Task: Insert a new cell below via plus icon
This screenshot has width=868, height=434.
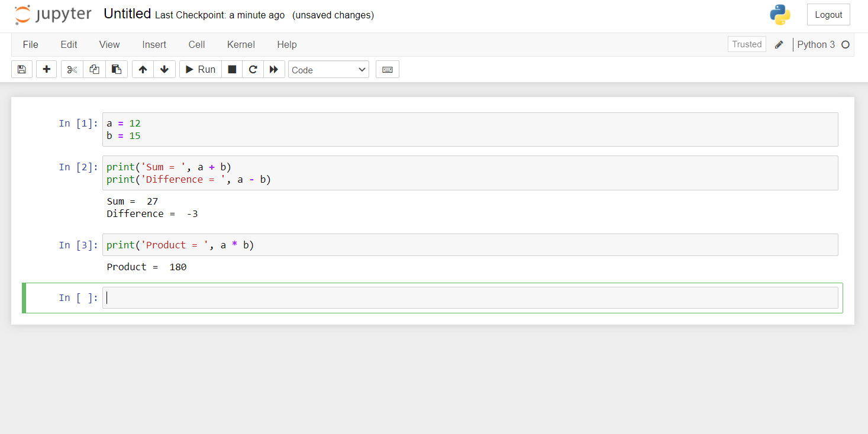Action: click(x=46, y=69)
